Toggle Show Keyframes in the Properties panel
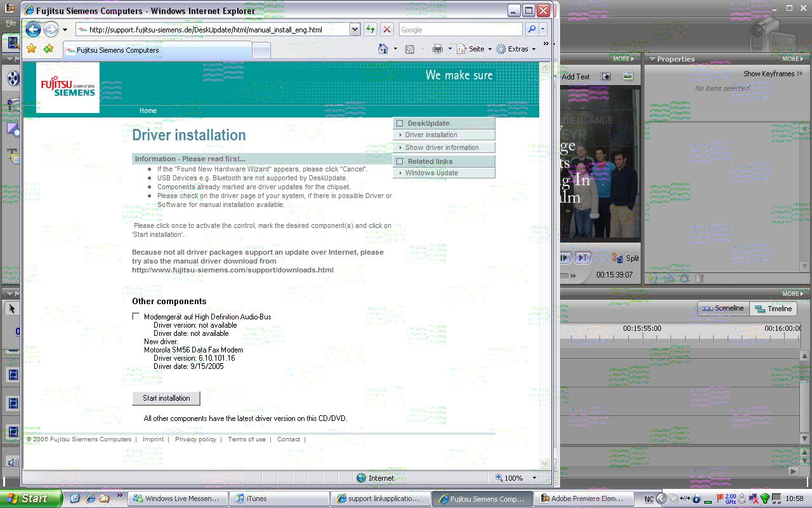This screenshot has width=812, height=508. pos(773,74)
